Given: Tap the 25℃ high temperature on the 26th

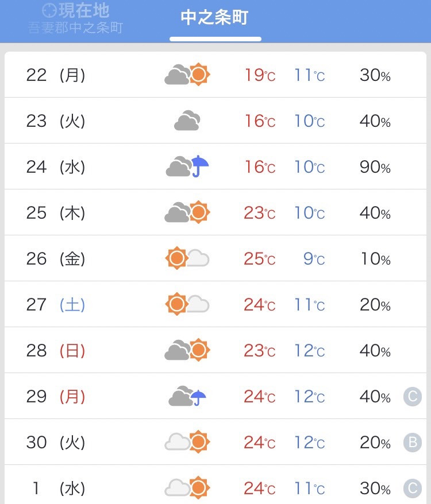Looking at the screenshot, I should (259, 259).
